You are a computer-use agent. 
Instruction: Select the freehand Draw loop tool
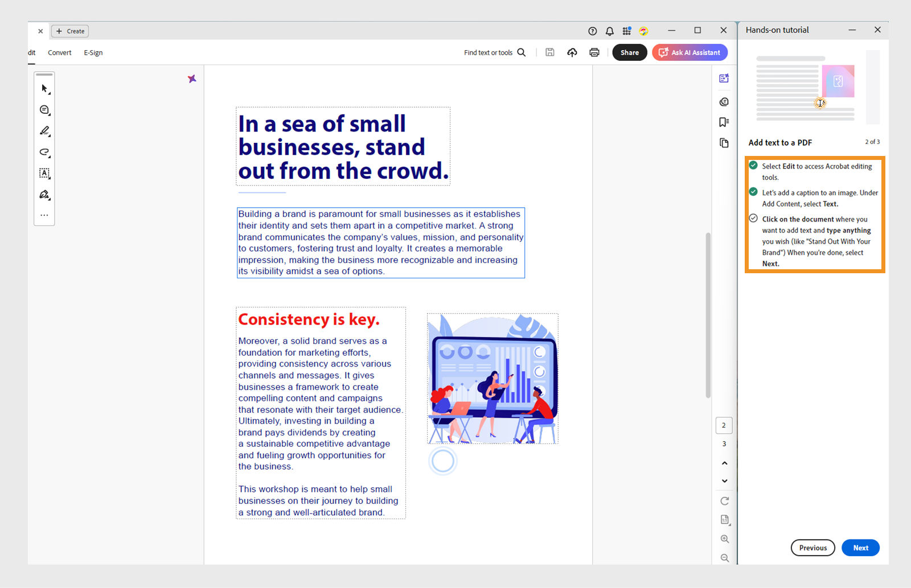click(44, 152)
